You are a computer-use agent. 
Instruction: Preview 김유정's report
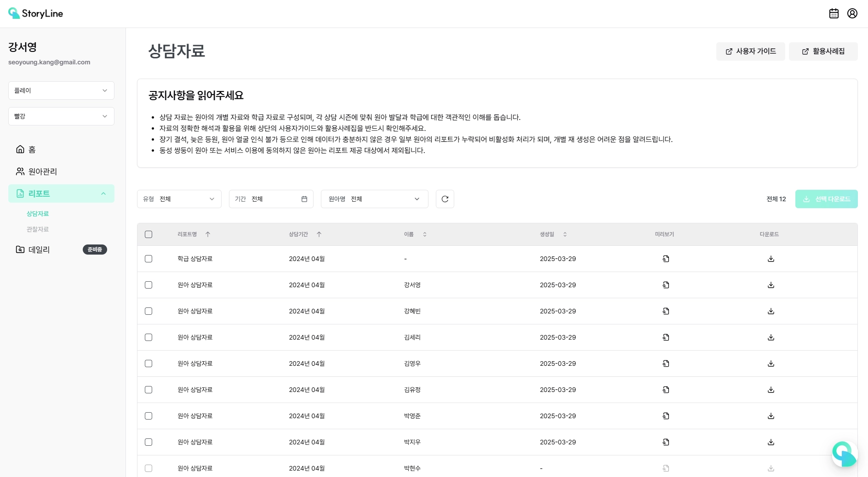point(666,390)
